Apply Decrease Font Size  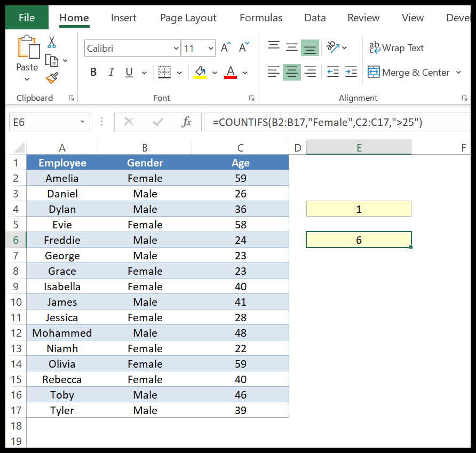click(243, 47)
